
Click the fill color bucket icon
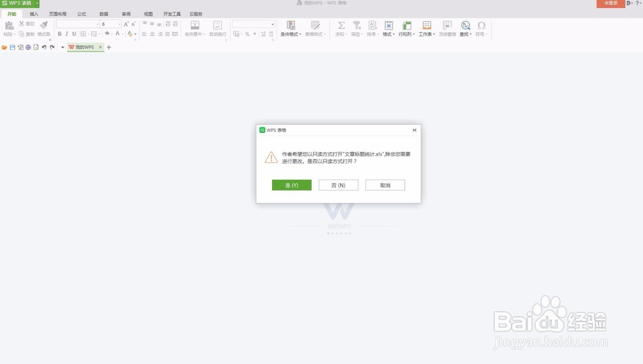(x=107, y=33)
